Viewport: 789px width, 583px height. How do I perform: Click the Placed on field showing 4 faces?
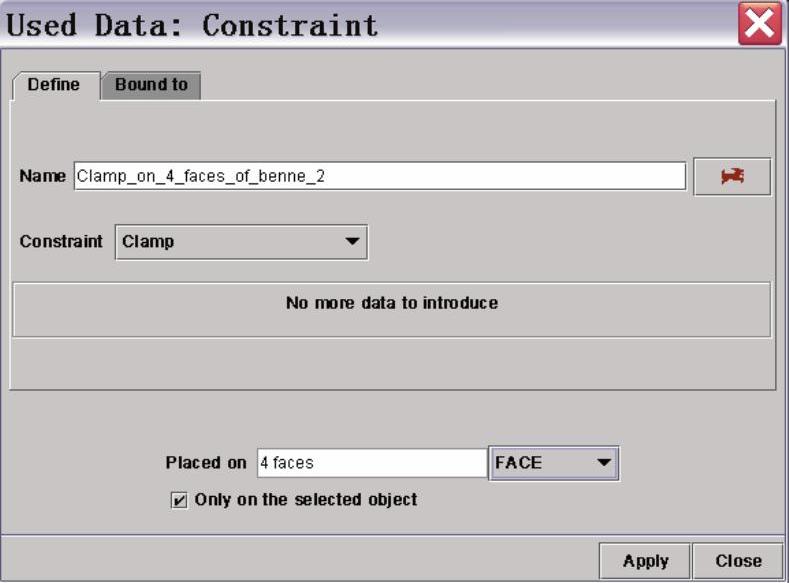click(x=371, y=463)
